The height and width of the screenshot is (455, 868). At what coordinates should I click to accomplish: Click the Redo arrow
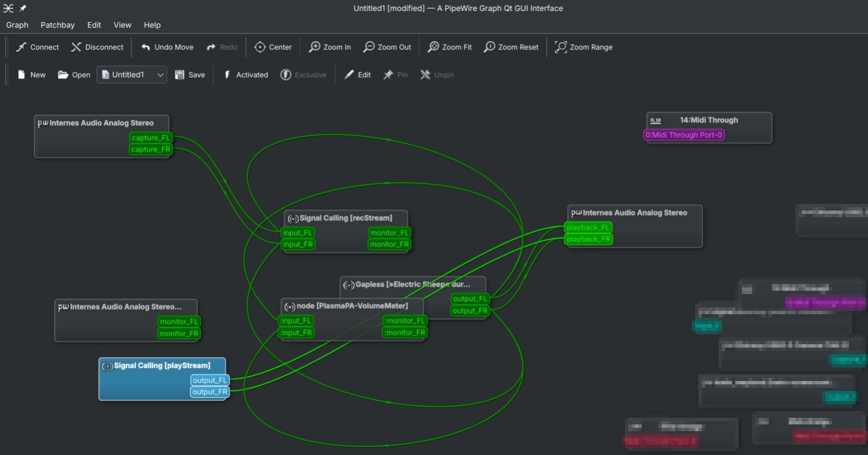coord(211,47)
